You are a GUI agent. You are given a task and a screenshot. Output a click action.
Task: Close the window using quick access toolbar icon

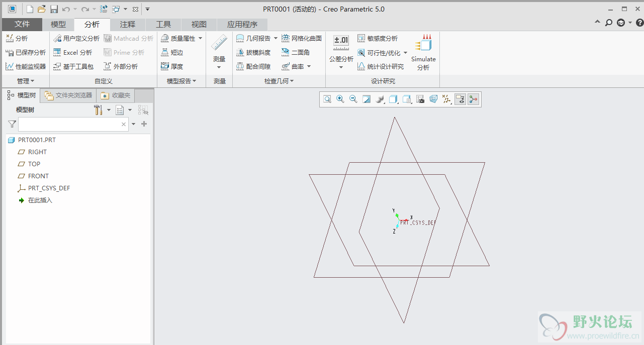[135, 9]
